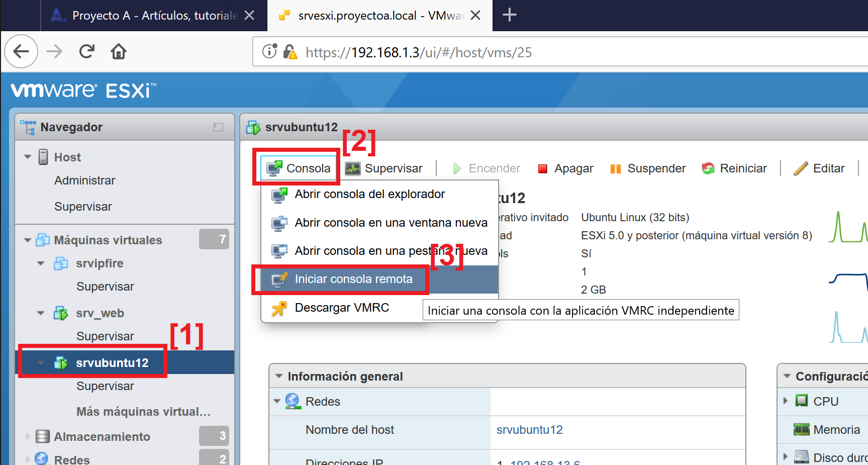868x465 pixels.
Task: Click the Consola toolbar button
Action: pyautogui.click(x=299, y=168)
